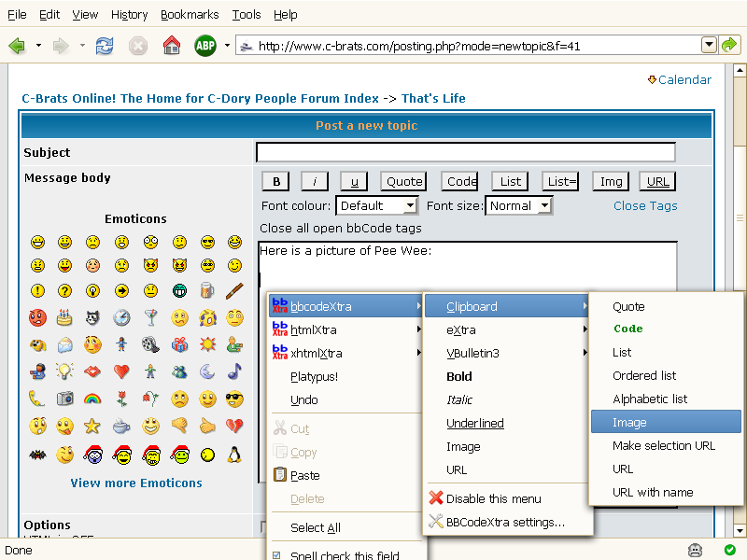
Task: Click the Close Tags link
Action: coord(645,205)
